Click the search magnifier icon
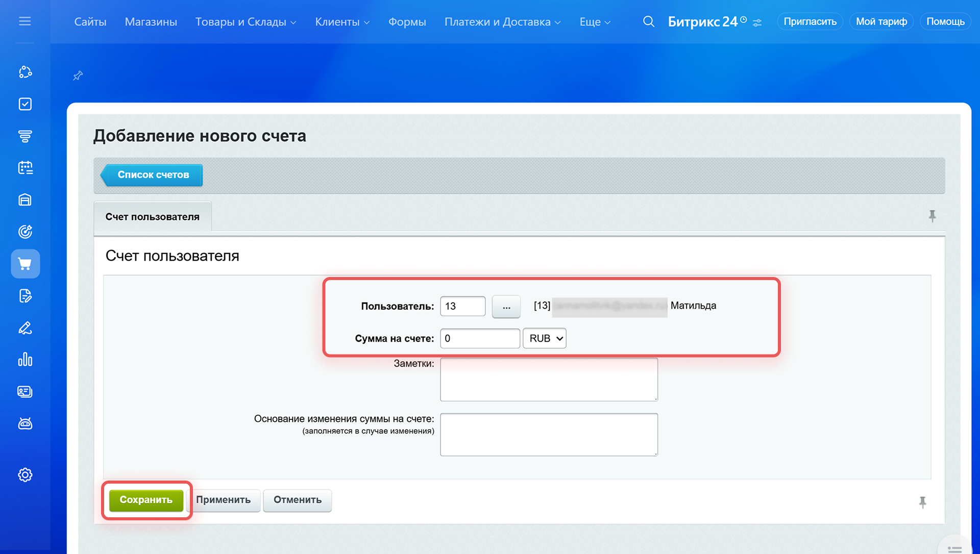 click(x=648, y=21)
